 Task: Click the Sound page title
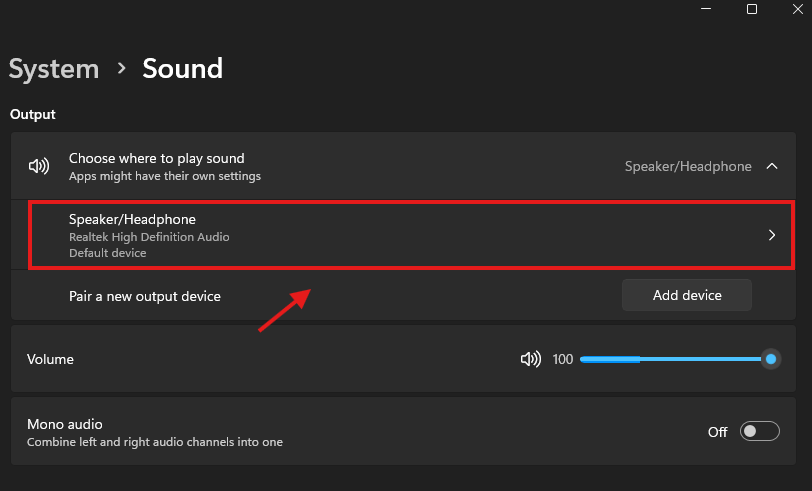coord(183,68)
